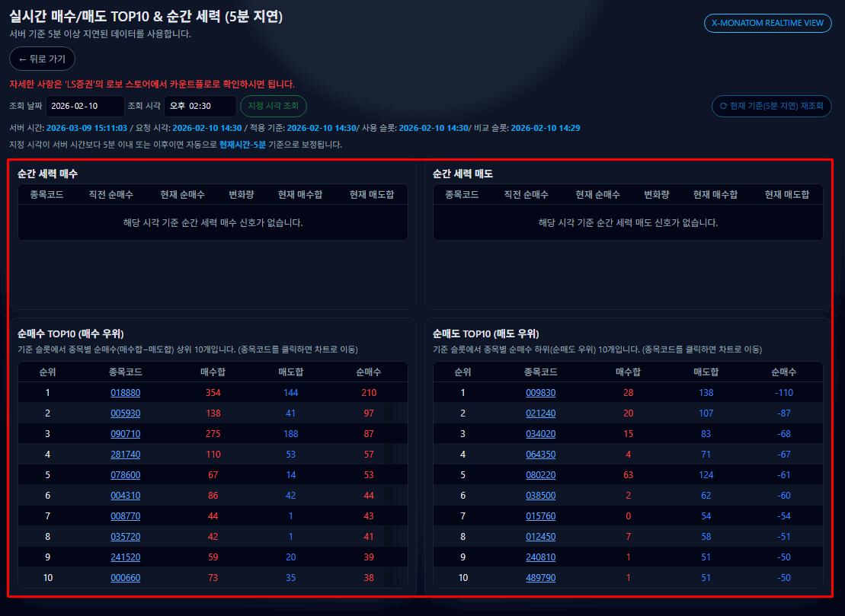
Task: Click the 뒤로 가기 back button
Action: [x=42, y=59]
